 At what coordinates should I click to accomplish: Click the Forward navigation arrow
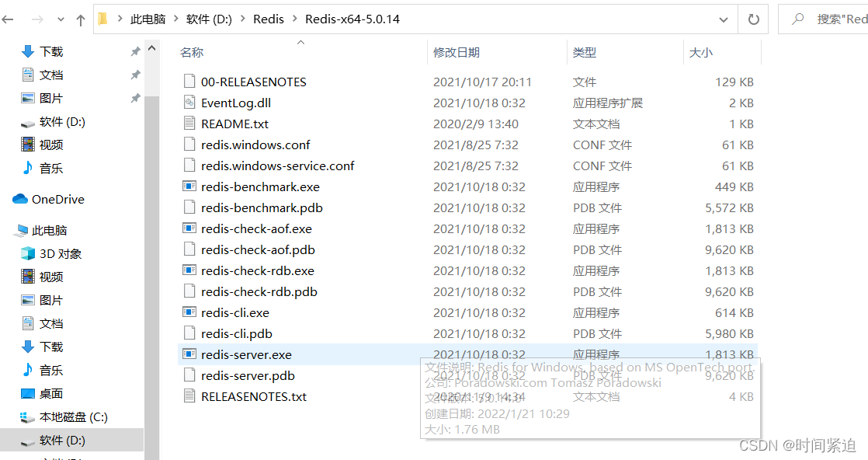(x=37, y=20)
